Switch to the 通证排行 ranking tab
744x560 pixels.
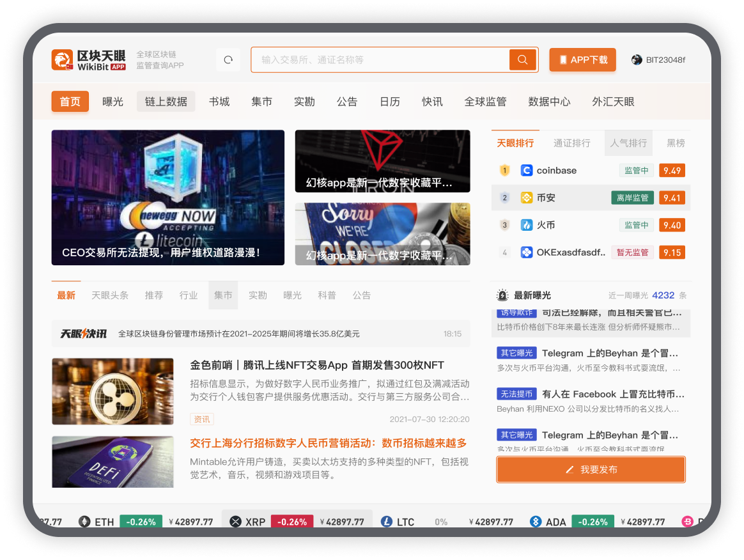coord(572,143)
